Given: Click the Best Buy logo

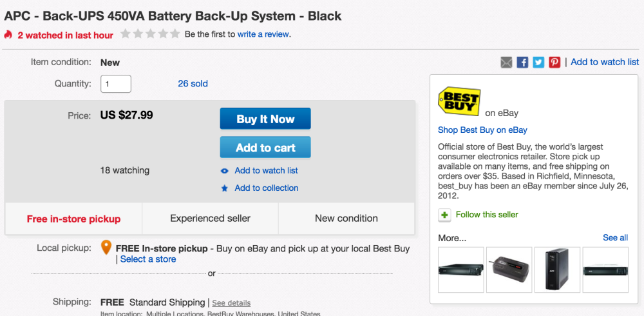Looking at the screenshot, I should 459,102.
